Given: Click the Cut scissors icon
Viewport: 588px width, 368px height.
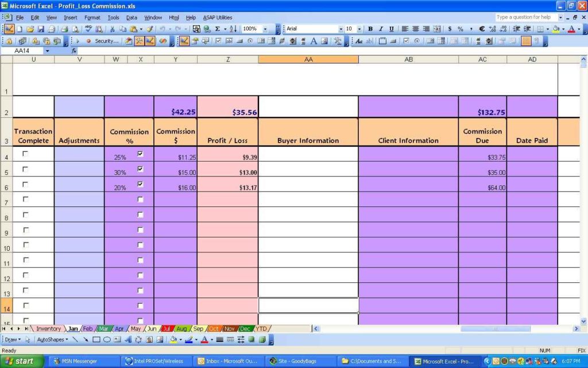Looking at the screenshot, I should pos(112,29).
